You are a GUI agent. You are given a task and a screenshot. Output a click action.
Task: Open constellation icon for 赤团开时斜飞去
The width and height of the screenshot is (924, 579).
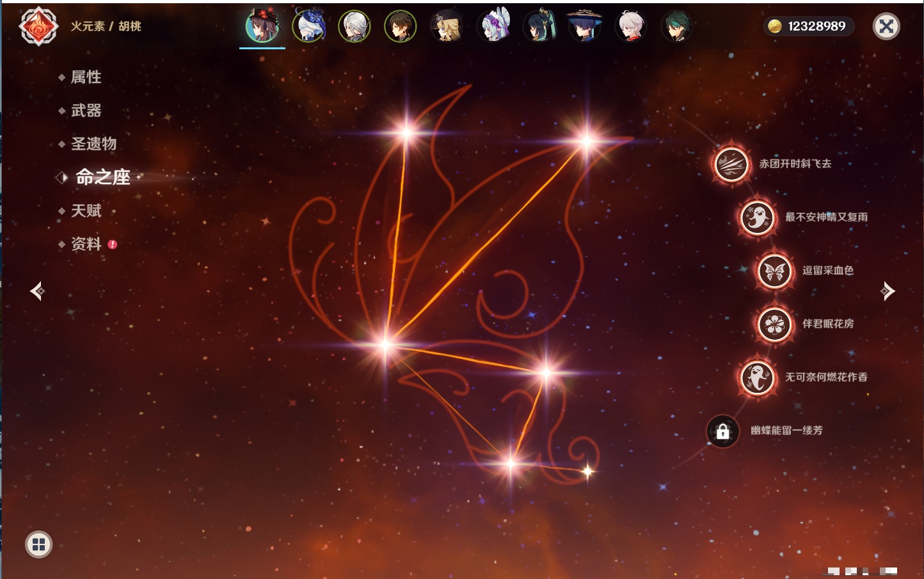click(731, 164)
